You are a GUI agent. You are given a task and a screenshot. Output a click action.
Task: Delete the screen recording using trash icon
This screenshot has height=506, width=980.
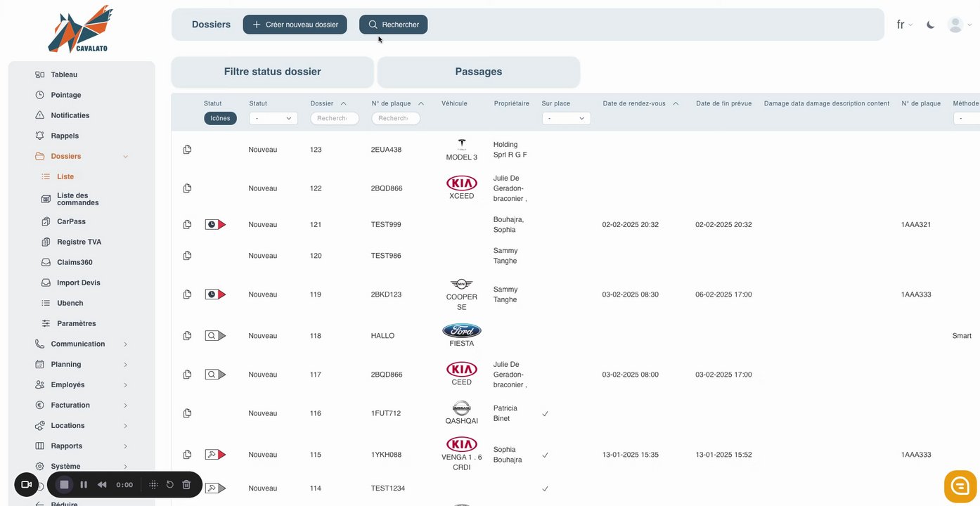(186, 485)
